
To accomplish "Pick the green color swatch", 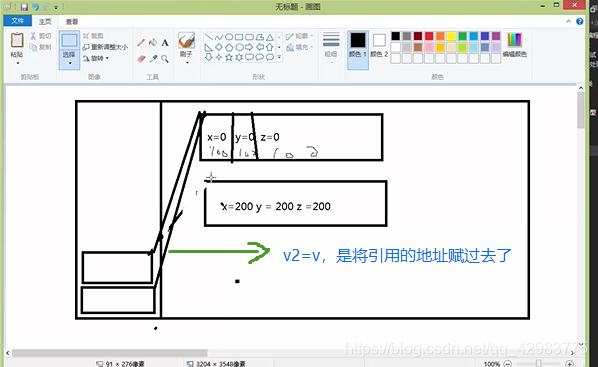I will click(x=462, y=36).
